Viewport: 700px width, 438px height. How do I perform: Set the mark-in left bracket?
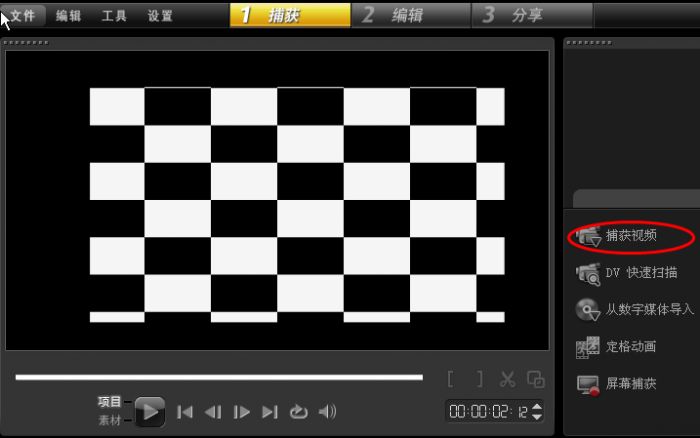pos(452,379)
